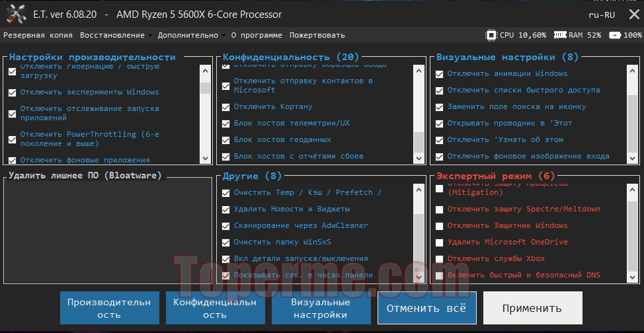
Task: Enable Отключить службы Xbox checkbox
Action: 440,259
